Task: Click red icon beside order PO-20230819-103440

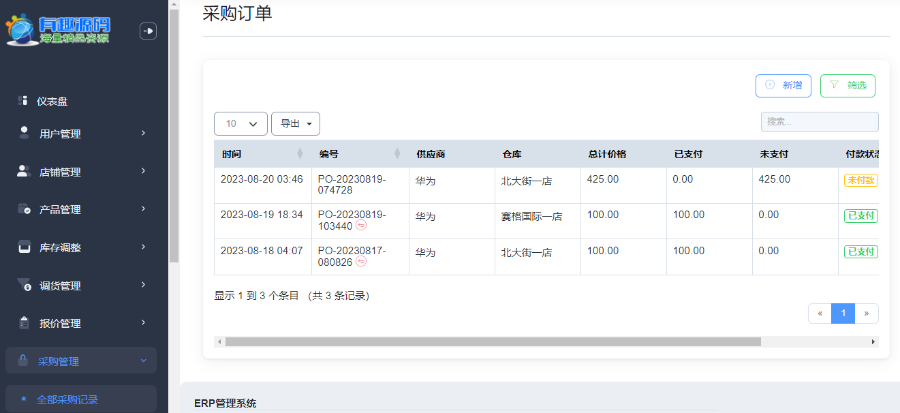Action: [x=361, y=226]
